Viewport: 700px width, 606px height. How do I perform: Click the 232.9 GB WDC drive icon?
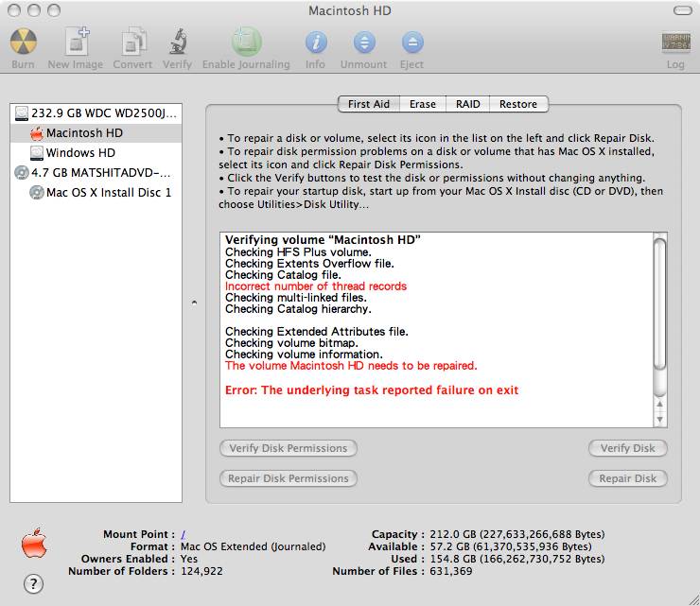pos(22,113)
